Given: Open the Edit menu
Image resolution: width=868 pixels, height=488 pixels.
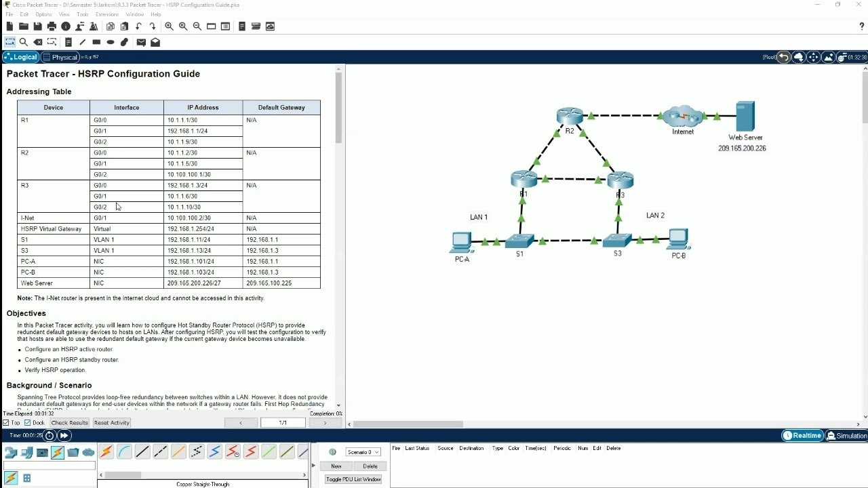Looking at the screenshot, I should coord(24,14).
